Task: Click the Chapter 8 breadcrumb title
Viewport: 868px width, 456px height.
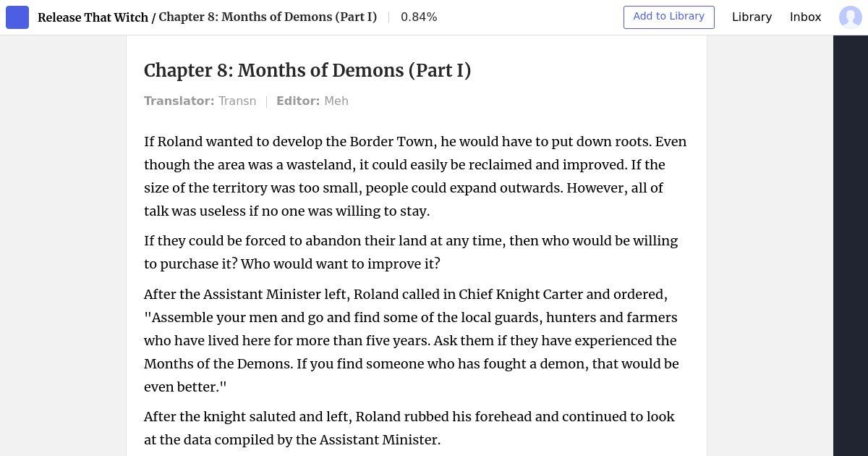Action: pyautogui.click(x=268, y=17)
